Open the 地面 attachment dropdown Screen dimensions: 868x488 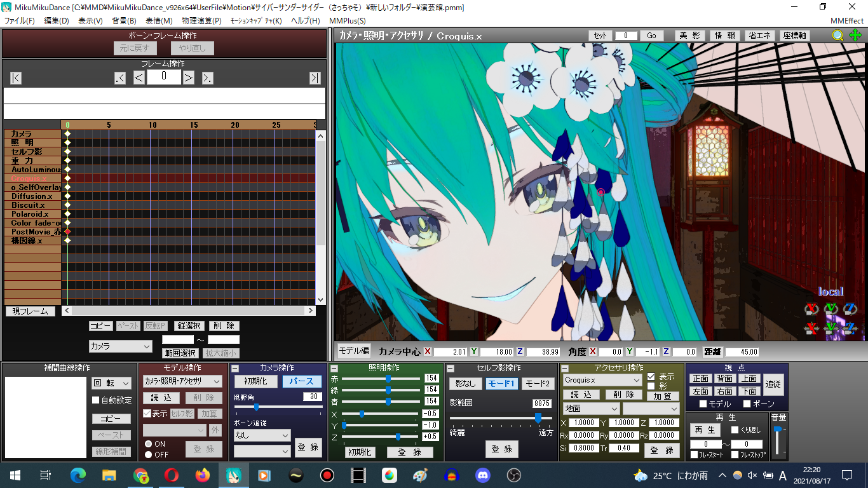click(591, 409)
